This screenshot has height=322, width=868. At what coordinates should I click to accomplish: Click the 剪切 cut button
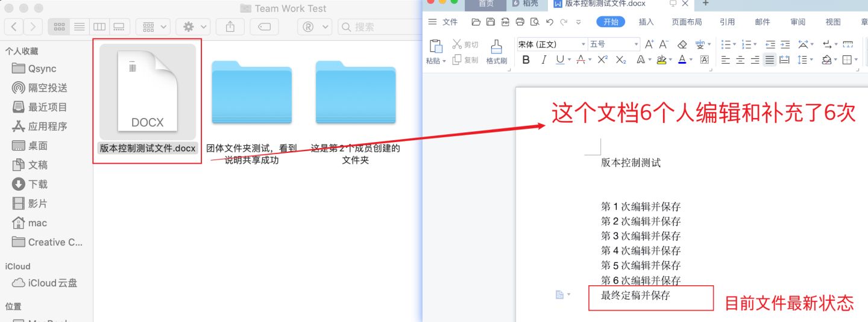(x=465, y=45)
